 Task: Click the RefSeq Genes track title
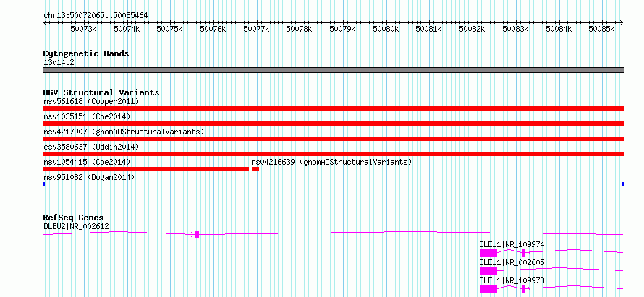pyautogui.click(x=74, y=218)
